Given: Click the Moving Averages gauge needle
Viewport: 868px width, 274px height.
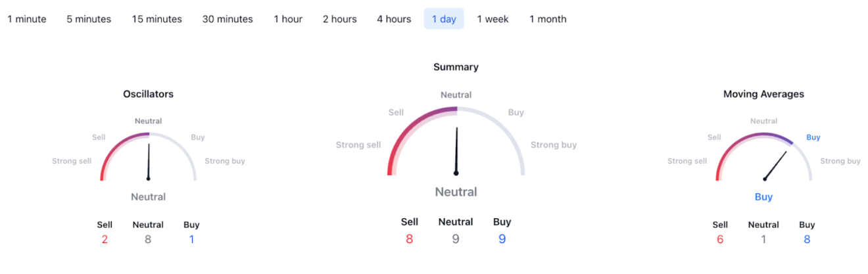Looking at the screenshot, I should pos(775,166).
